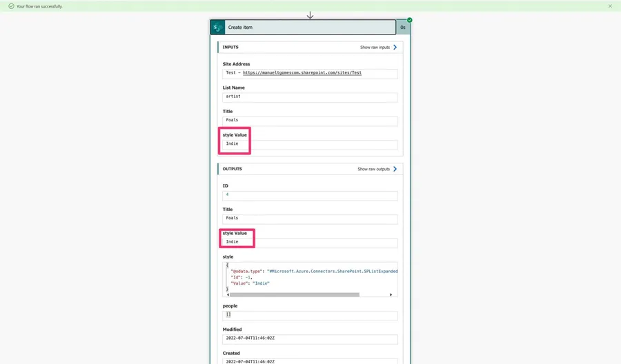Click the down arrow connector above Create item
Screen dimensions: 621x364
(310, 14)
